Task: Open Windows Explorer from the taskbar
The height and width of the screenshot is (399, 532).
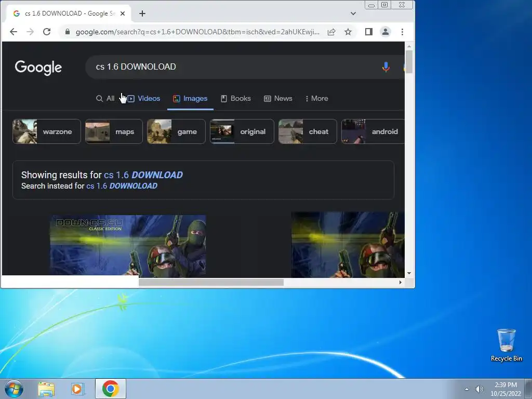Action: click(46, 389)
